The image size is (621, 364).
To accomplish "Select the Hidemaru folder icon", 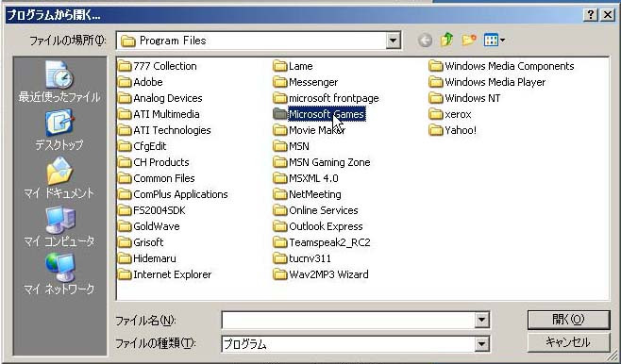I will pos(125,258).
